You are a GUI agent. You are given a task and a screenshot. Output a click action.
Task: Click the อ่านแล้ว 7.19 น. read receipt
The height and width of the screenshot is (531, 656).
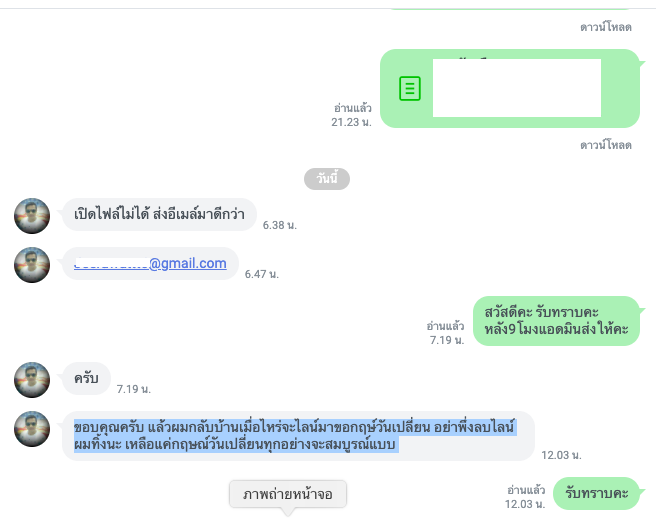pos(446,333)
